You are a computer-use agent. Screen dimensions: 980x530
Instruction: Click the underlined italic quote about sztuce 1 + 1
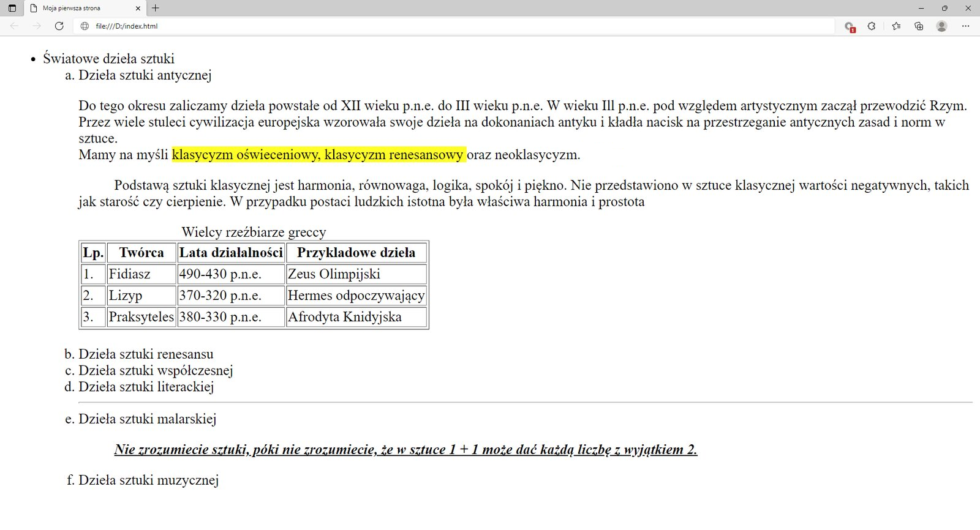tap(405, 450)
